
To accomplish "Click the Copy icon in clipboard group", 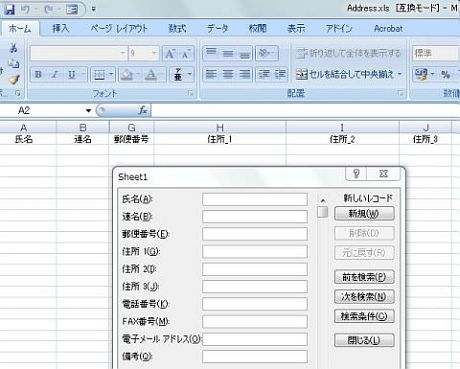I will 14,64.
